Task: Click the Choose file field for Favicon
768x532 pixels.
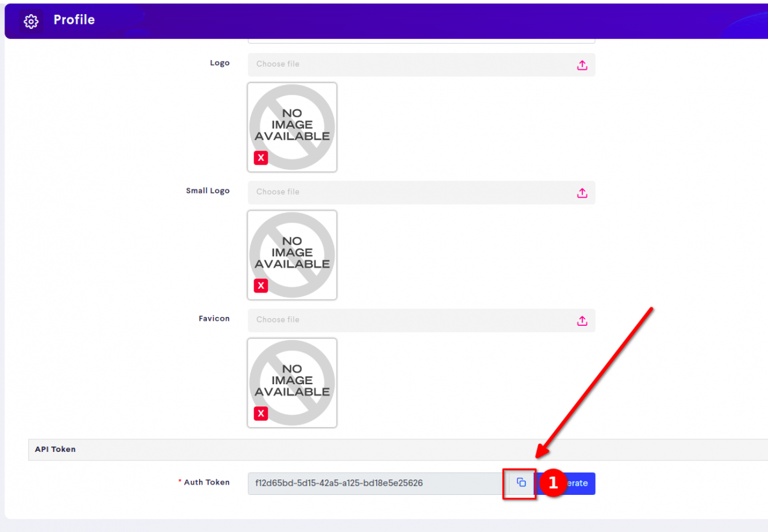Action: 384,320
